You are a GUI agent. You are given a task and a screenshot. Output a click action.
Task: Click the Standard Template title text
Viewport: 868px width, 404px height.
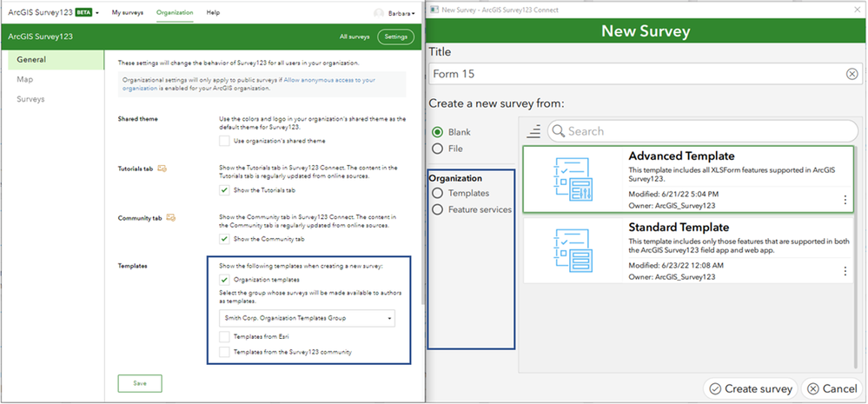pyautogui.click(x=679, y=228)
